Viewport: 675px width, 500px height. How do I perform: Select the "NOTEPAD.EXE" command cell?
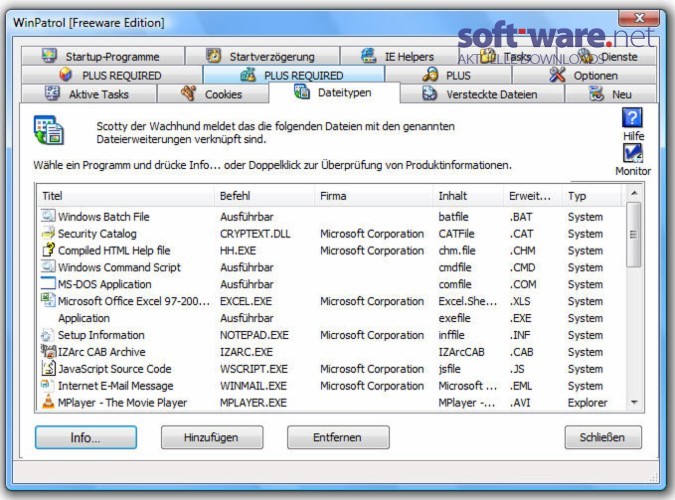click(x=254, y=335)
